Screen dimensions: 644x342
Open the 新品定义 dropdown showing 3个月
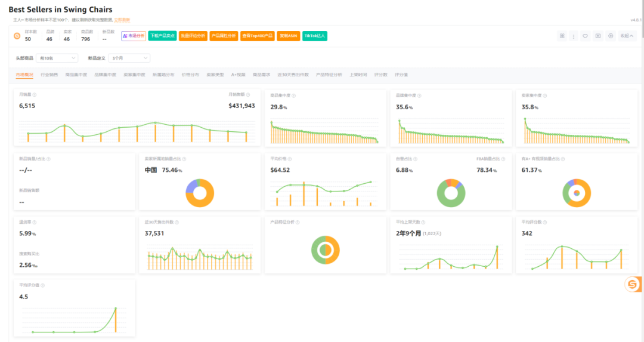pyautogui.click(x=129, y=58)
